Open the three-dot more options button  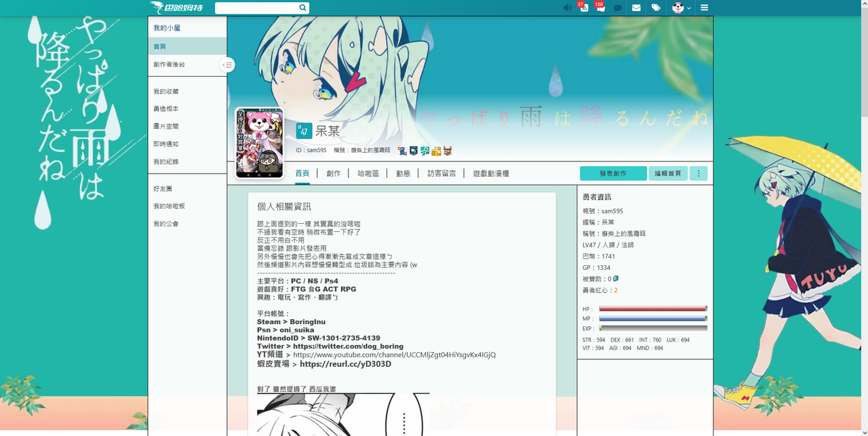[698, 174]
